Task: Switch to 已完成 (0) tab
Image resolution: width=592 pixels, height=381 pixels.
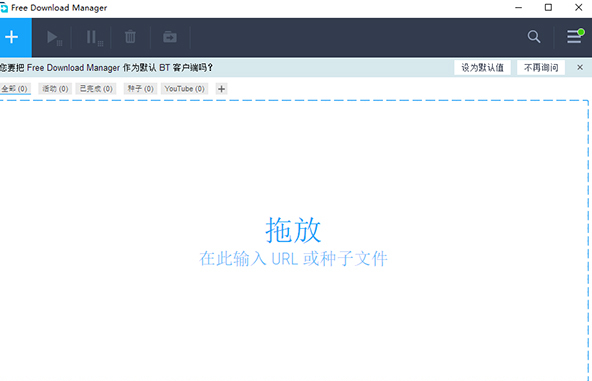Action: click(96, 89)
